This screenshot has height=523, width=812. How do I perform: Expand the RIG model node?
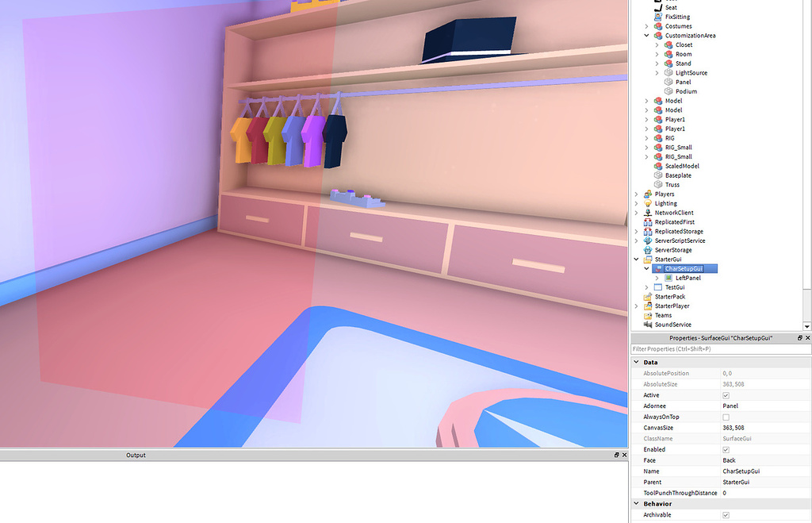click(646, 138)
